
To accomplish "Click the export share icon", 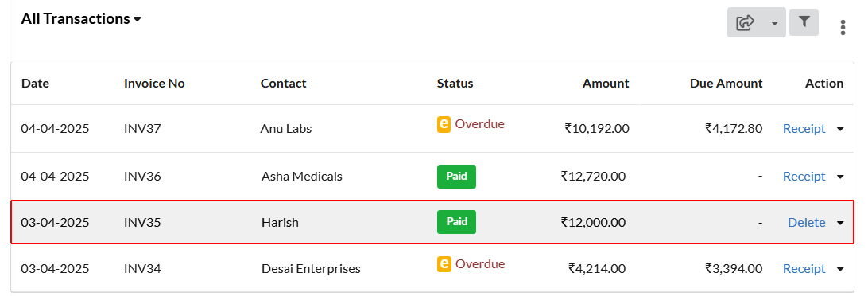I will (746, 23).
